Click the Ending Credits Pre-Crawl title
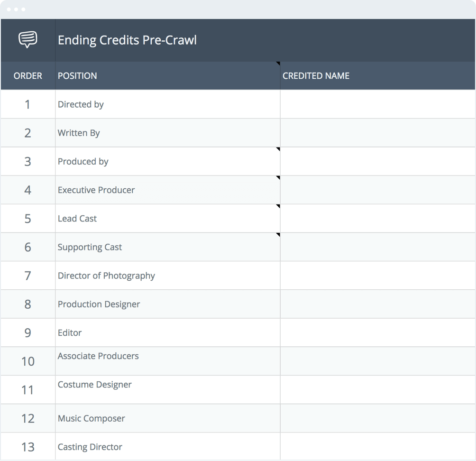Image resolution: width=476 pixels, height=461 pixels. pos(127,40)
